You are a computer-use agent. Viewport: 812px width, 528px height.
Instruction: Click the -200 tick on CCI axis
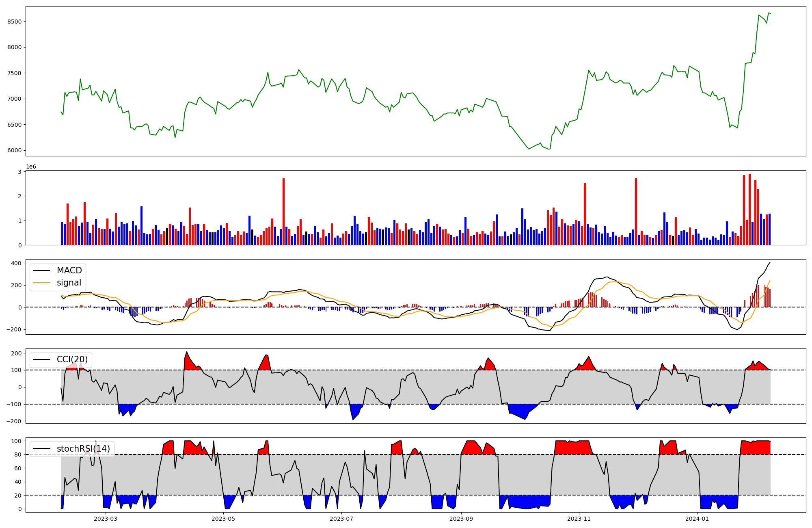coord(14,421)
